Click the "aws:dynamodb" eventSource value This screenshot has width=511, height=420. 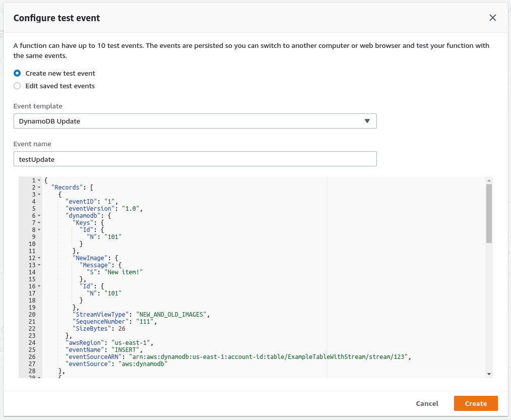(x=143, y=364)
